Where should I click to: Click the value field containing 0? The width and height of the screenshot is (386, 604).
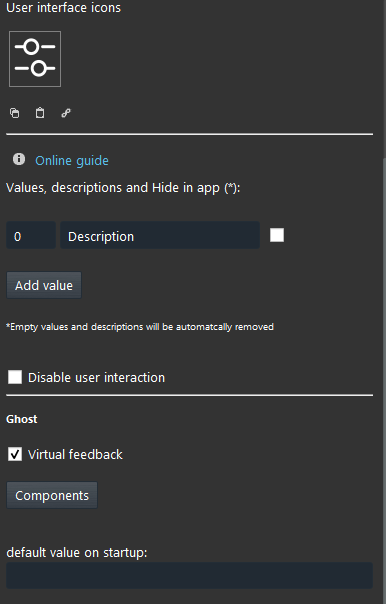(31, 235)
